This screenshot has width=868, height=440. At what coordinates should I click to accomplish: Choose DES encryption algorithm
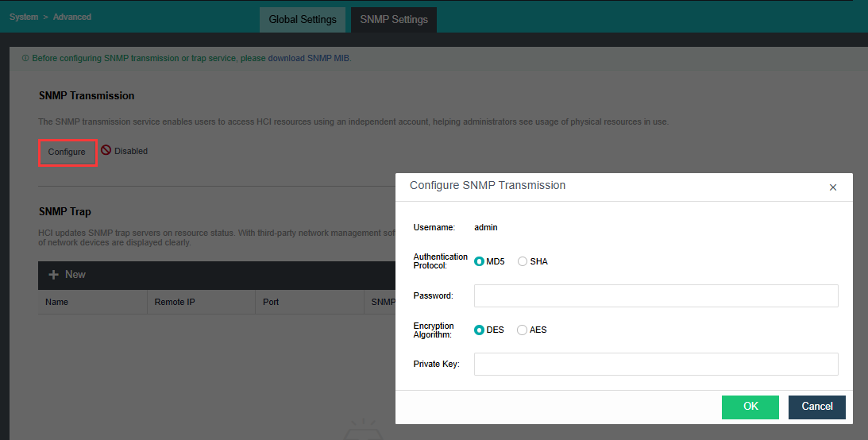(x=480, y=330)
